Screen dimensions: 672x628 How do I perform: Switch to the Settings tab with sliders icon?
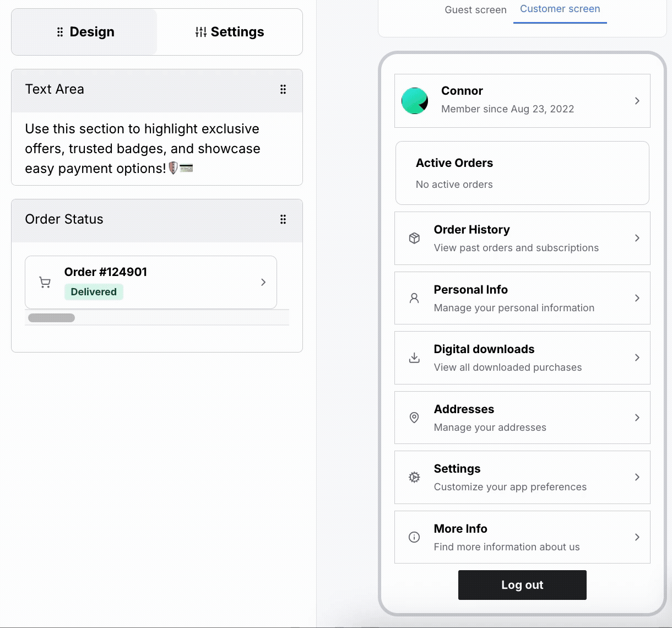[x=230, y=32]
